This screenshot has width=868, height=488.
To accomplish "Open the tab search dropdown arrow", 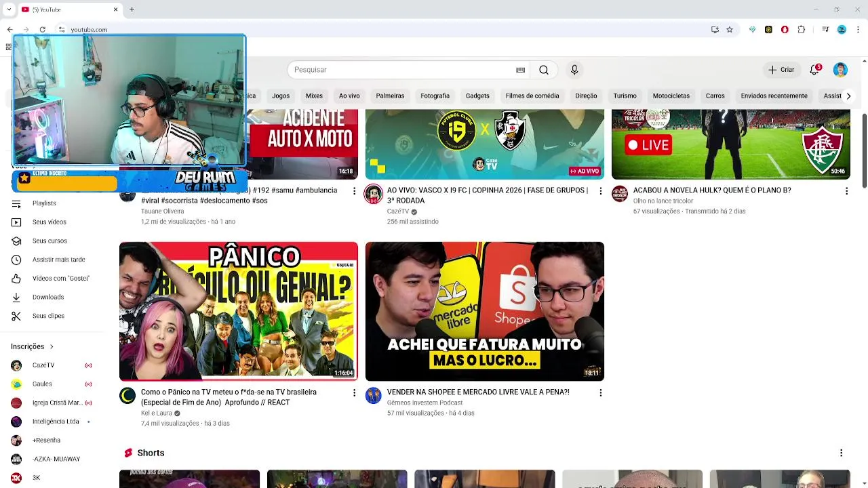I will point(9,9).
